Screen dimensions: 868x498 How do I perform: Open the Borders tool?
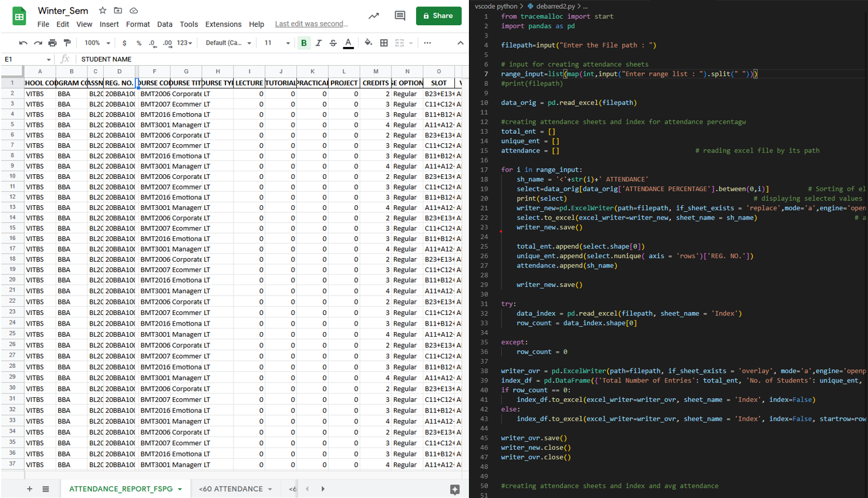384,42
